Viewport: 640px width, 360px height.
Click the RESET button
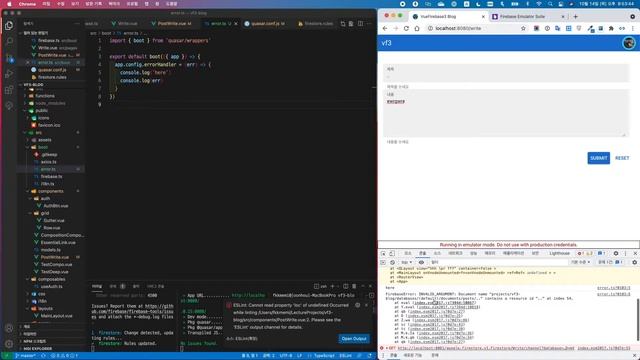click(x=622, y=158)
